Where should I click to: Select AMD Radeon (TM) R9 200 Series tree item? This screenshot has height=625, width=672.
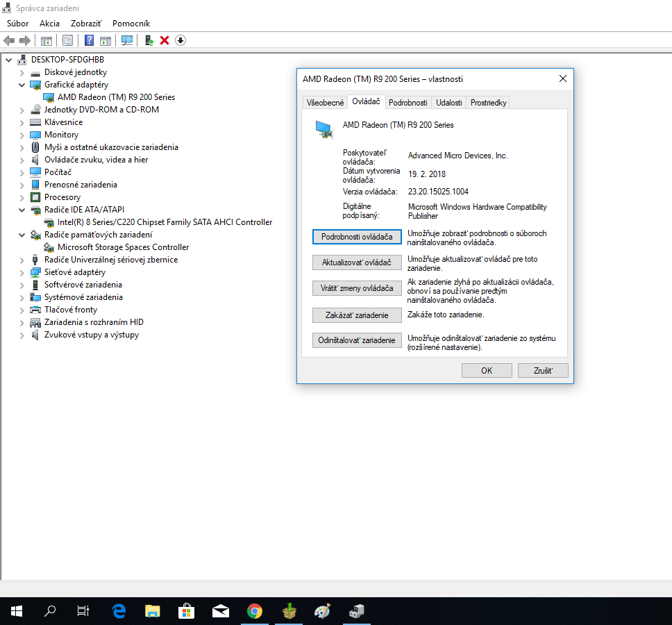116,97
